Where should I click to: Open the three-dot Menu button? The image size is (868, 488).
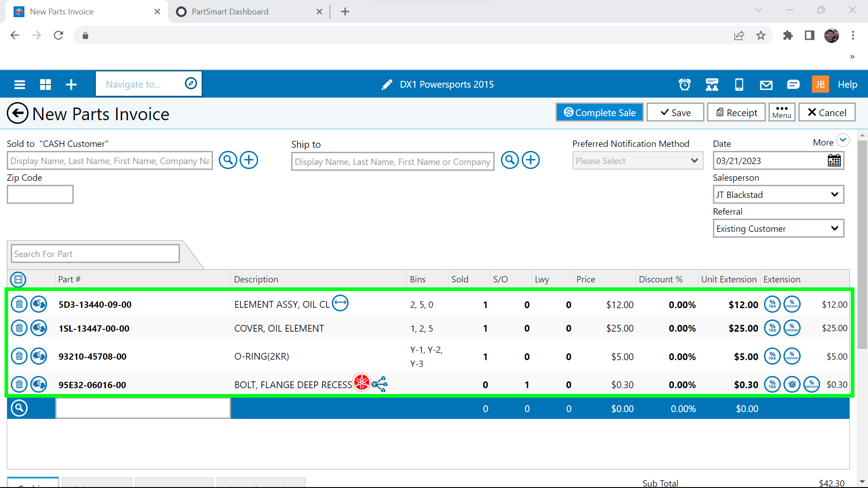pos(782,112)
